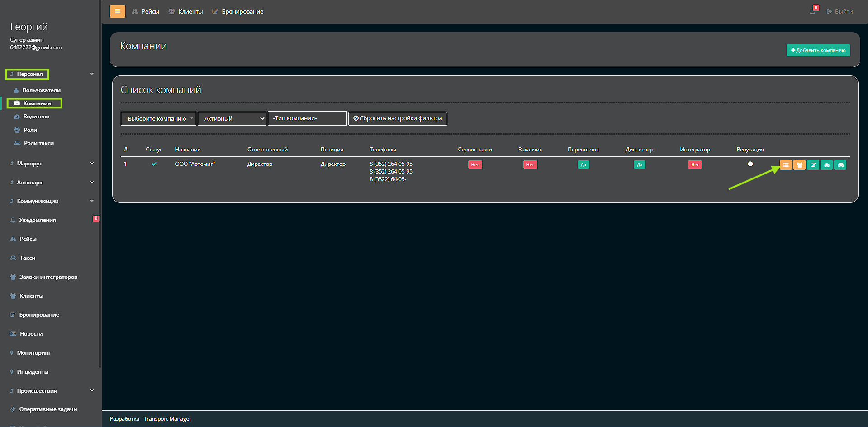Click the green edit icon for the company
868x427 pixels.
pyautogui.click(x=813, y=165)
